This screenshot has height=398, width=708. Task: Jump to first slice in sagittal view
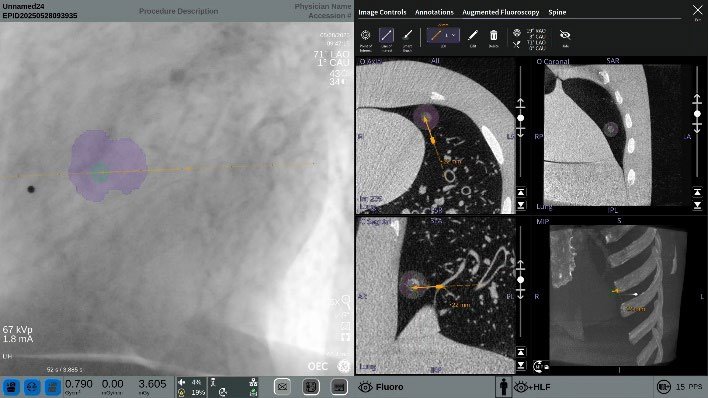click(521, 352)
